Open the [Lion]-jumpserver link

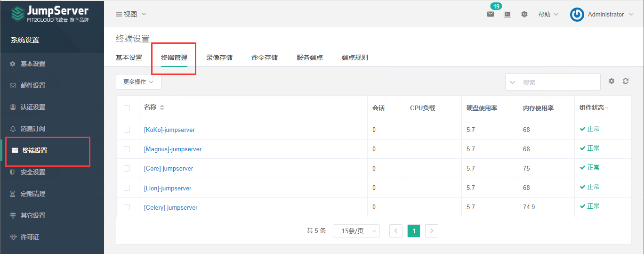(x=168, y=188)
